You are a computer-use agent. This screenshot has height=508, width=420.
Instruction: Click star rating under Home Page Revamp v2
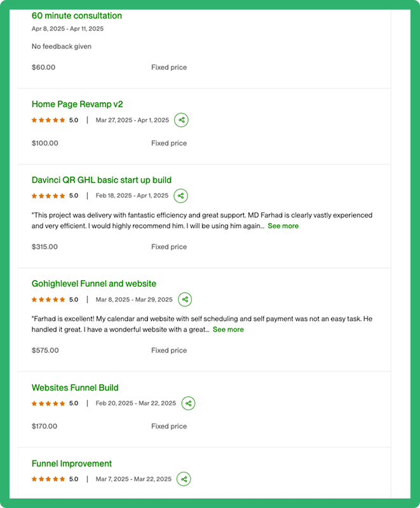point(48,120)
